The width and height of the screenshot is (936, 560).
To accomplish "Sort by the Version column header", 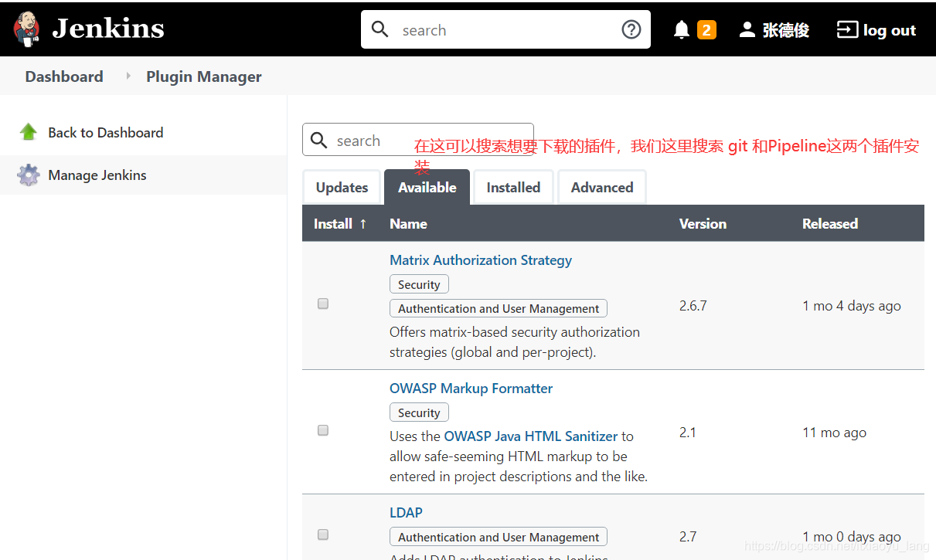I will (x=703, y=224).
